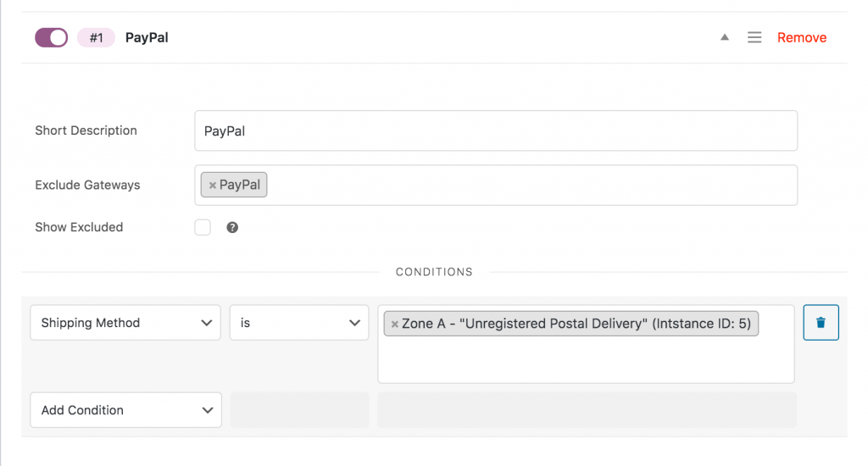Click the PayPal rule title
868x466 pixels.
pyautogui.click(x=147, y=37)
